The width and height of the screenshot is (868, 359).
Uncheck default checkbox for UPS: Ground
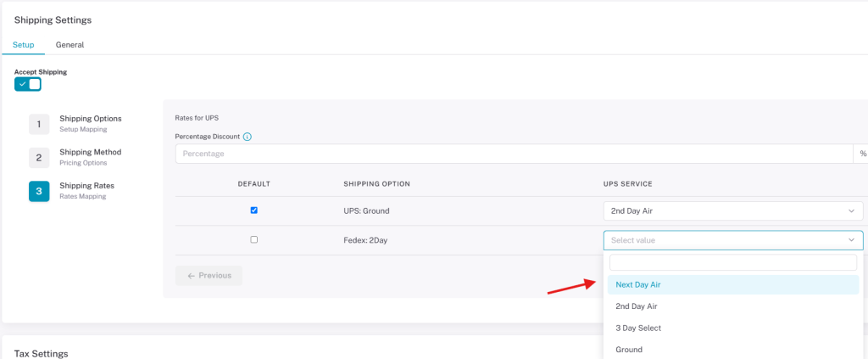254,210
